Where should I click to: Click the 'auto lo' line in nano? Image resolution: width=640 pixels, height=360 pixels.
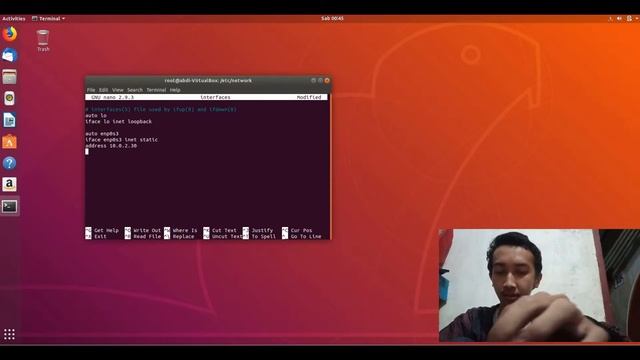pos(96,116)
